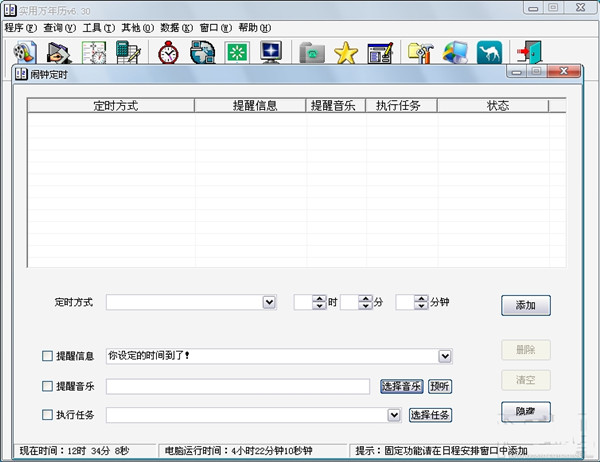Image resolution: width=600 pixels, height=462 pixels.
Task: Open the 窗口(W) menu
Action: pos(216,28)
